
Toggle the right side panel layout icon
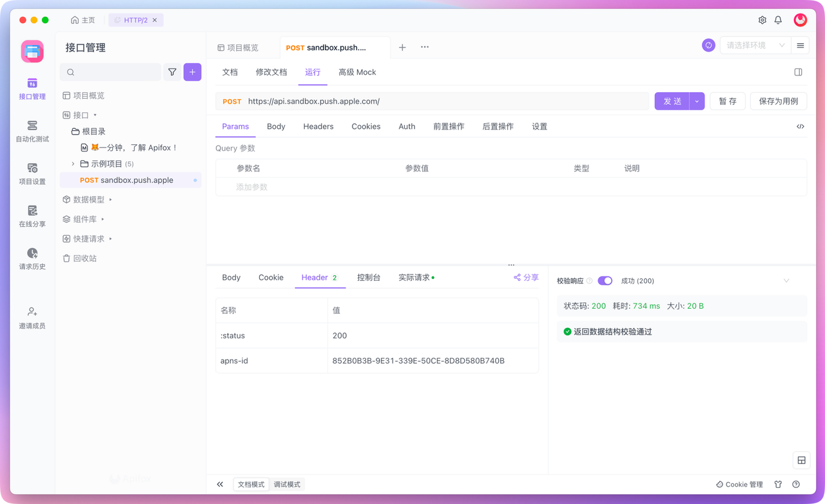798,72
